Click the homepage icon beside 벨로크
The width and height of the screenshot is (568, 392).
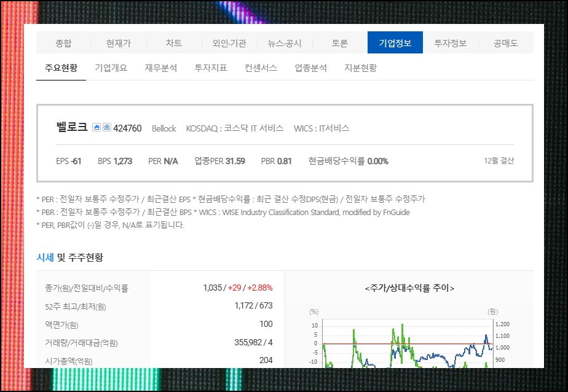[x=97, y=127]
